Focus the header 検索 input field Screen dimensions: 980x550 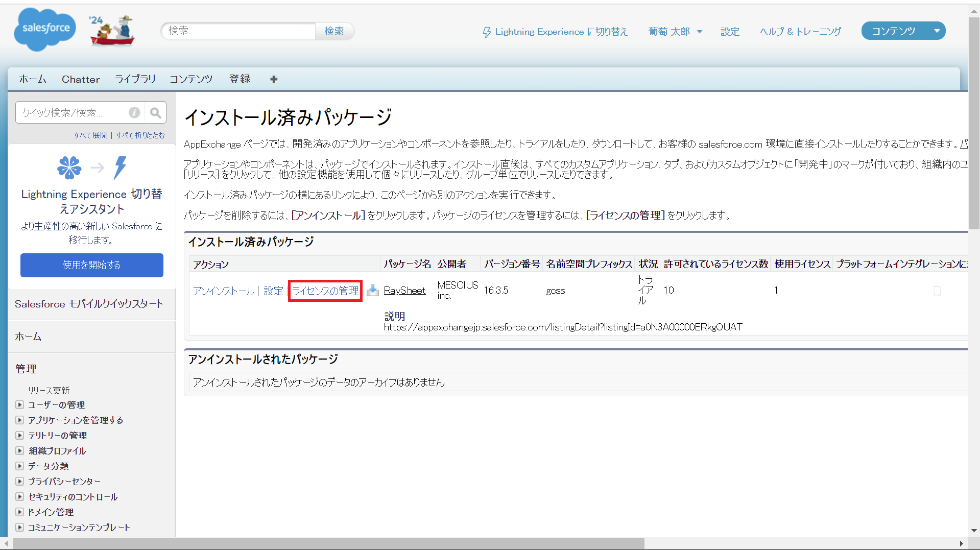click(x=238, y=31)
